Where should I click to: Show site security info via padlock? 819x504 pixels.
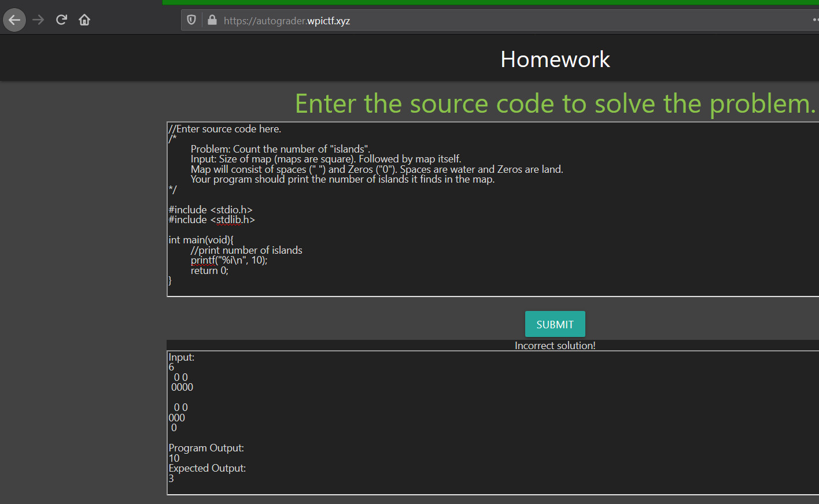pyautogui.click(x=212, y=20)
